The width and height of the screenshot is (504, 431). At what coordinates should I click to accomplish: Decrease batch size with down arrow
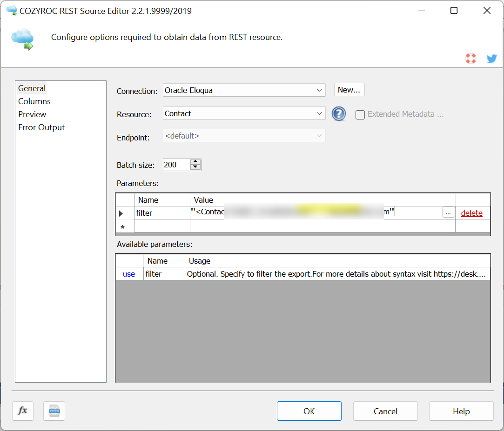coord(195,167)
